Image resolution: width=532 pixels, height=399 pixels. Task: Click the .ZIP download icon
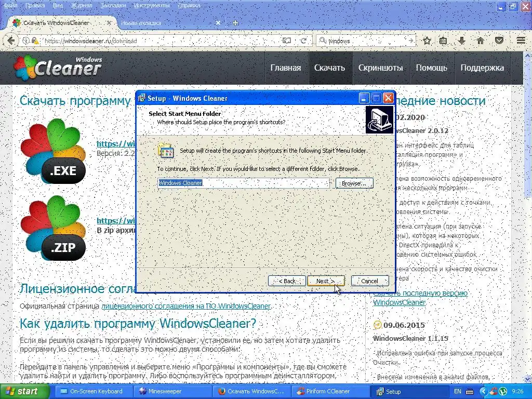53,228
